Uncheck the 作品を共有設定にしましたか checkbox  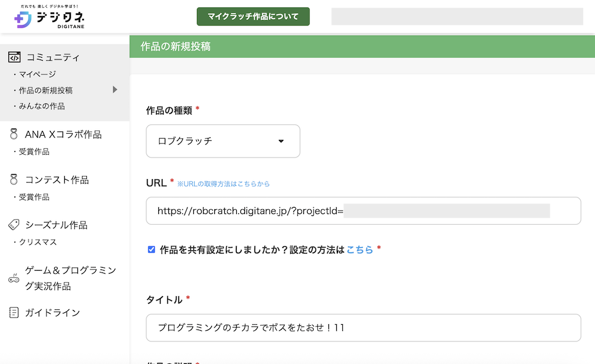click(151, 250)
